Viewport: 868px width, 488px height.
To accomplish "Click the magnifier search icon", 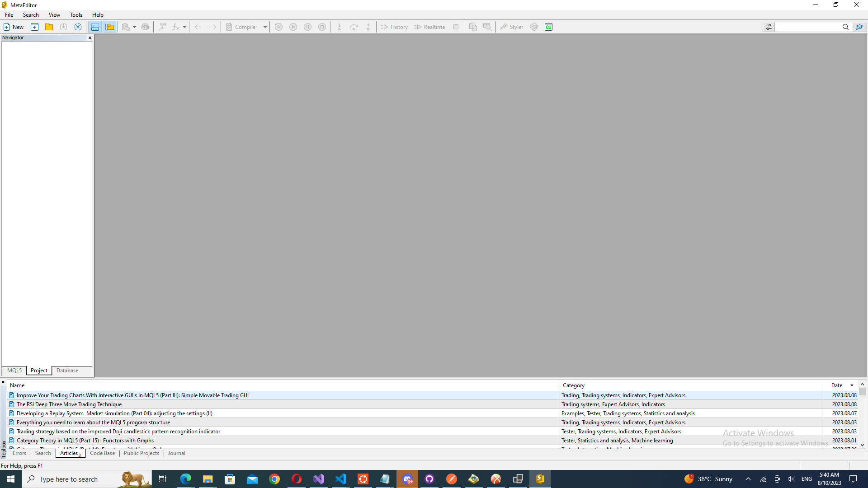I will coord(845,27).
